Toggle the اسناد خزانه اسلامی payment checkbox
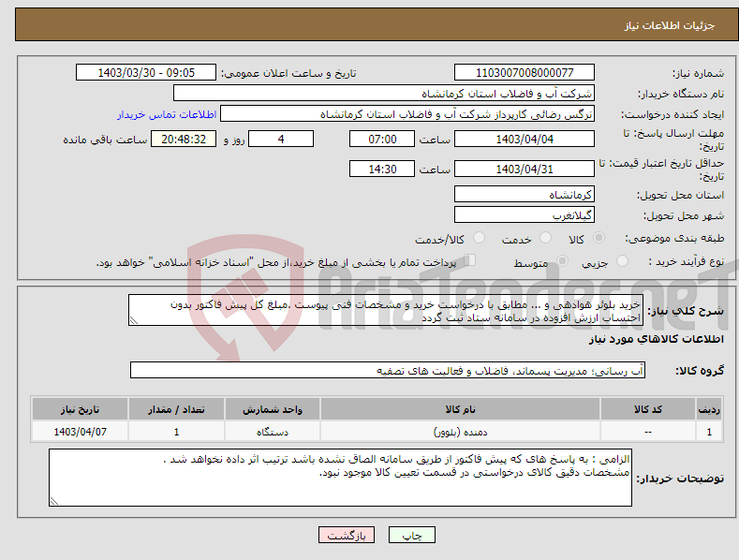The height and width of the screenshot is (560, 739). point(470,260)
